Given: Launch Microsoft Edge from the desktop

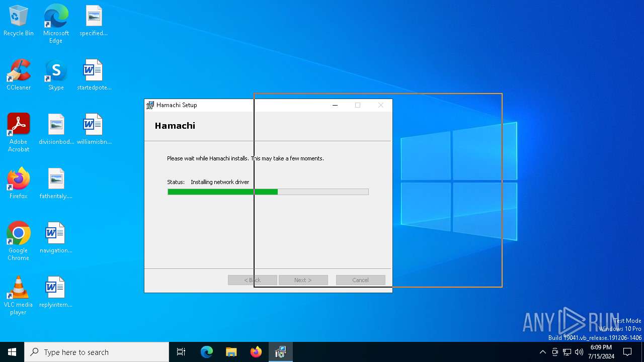Looking at the screenshot, I should pos(56,24).
